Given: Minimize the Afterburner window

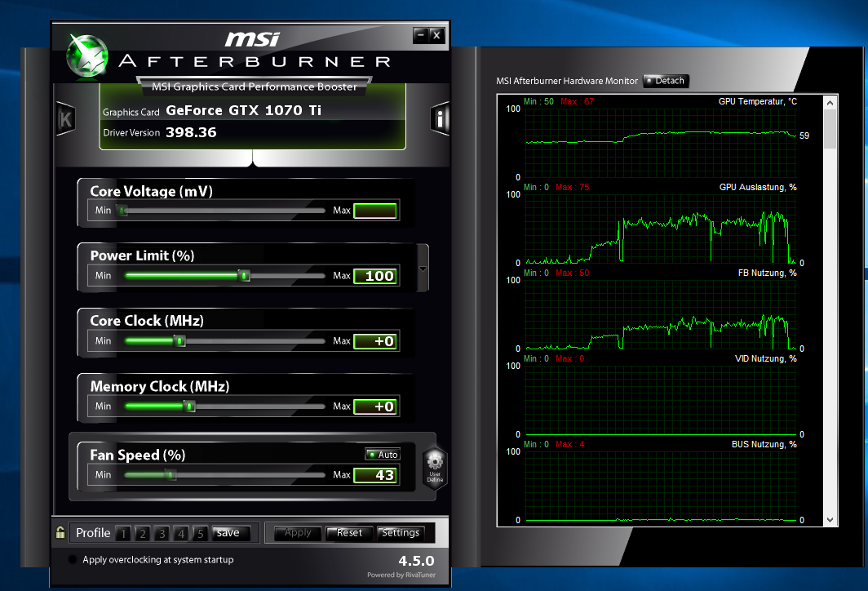Looking at the screenshot, I should (420, 35).
